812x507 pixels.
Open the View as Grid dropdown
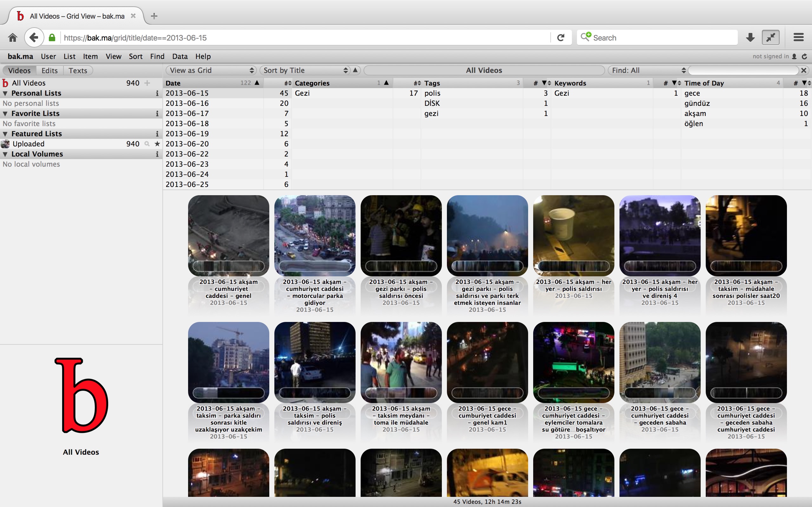211,70
